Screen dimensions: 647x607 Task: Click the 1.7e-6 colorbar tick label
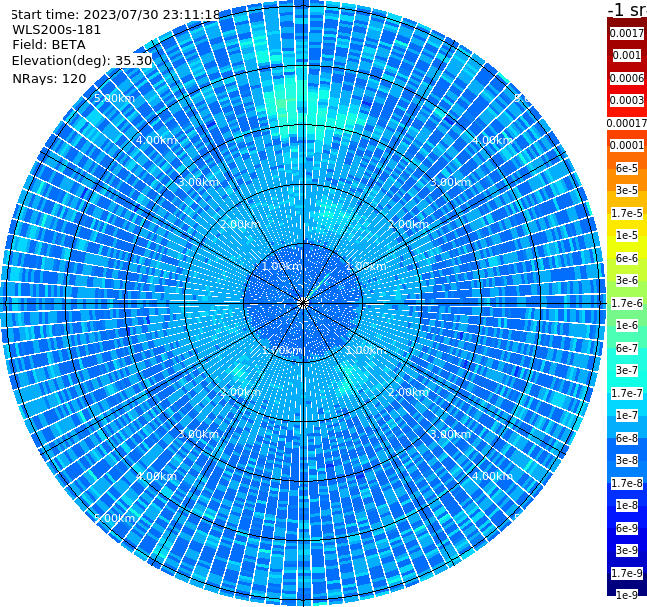(x=627, y=303)
